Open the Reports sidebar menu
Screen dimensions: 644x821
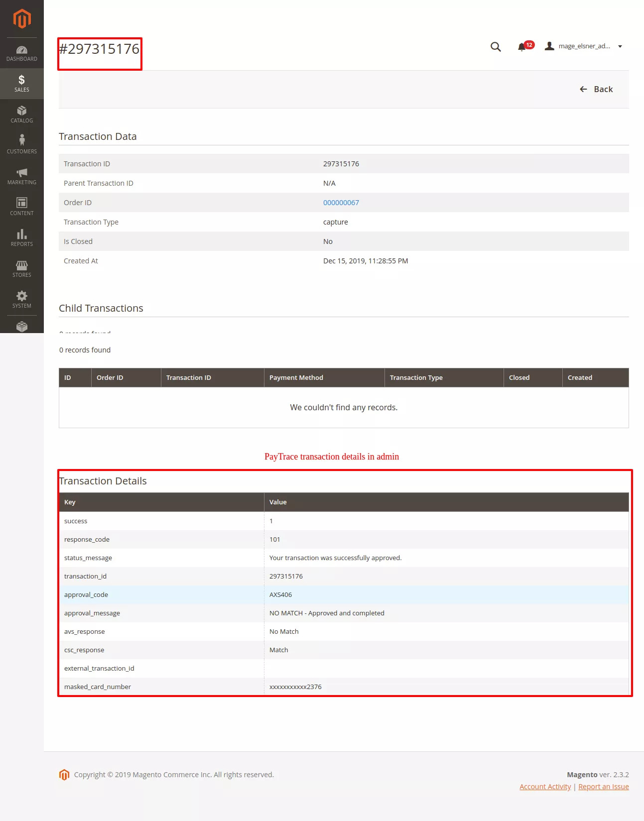(22, 237)
